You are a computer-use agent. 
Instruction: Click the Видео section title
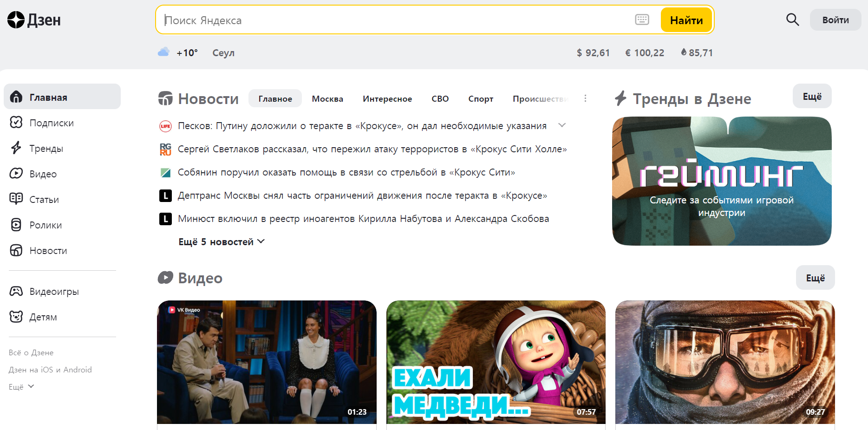click(x=200, y=278)
